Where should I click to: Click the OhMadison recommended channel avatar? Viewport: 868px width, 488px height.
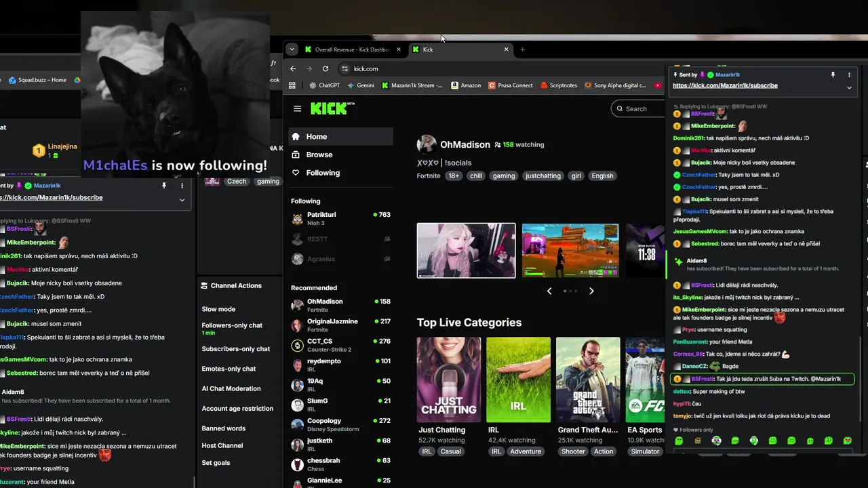(x=297, y=306)
